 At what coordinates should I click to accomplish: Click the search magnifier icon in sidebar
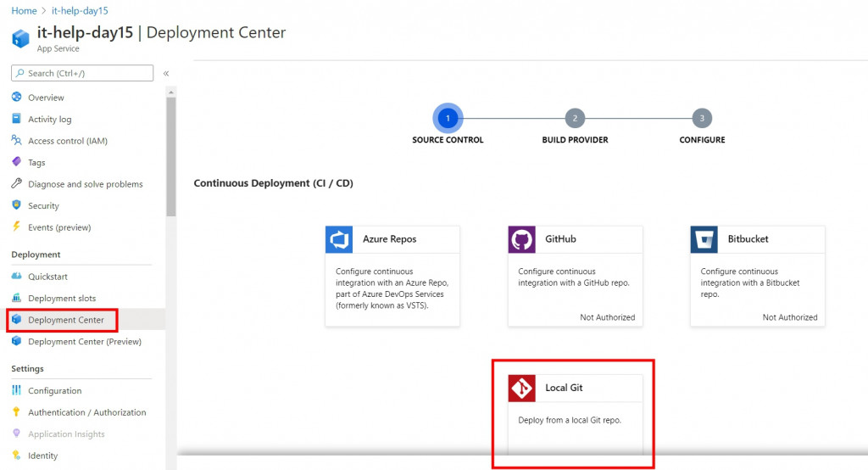[x=20, y=73]
